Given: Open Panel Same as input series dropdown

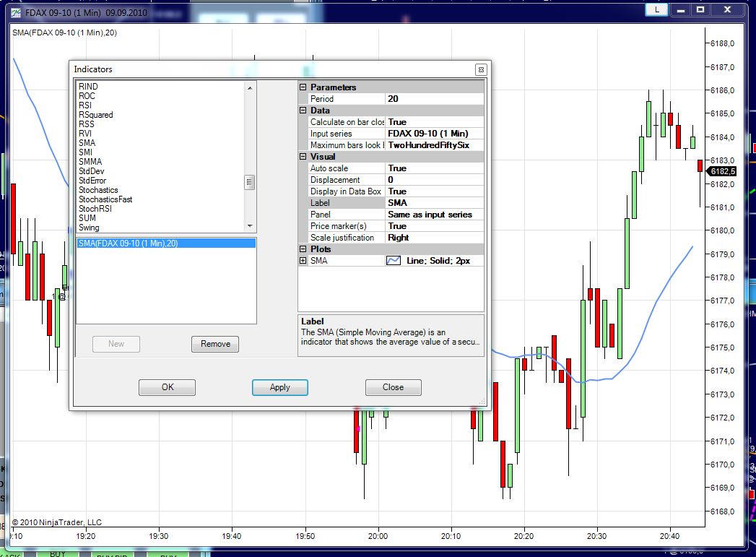Looking at the screenshot, I should 435,215.
